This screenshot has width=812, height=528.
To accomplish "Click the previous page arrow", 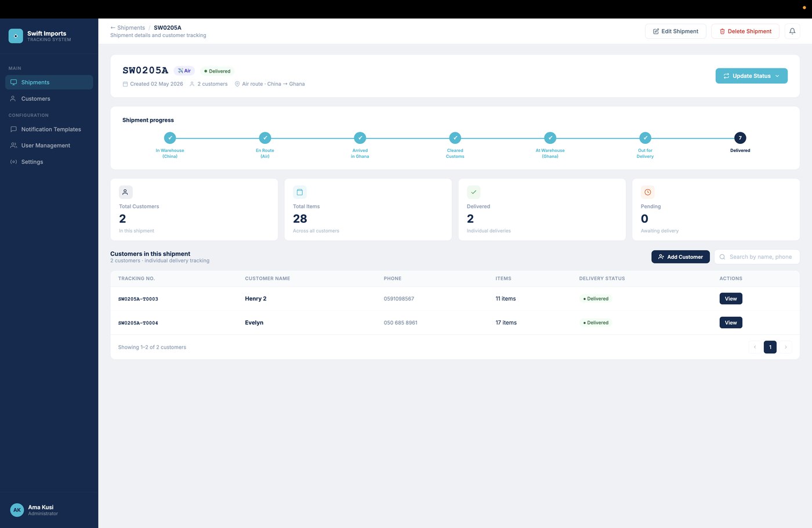I will coord(755,347).
